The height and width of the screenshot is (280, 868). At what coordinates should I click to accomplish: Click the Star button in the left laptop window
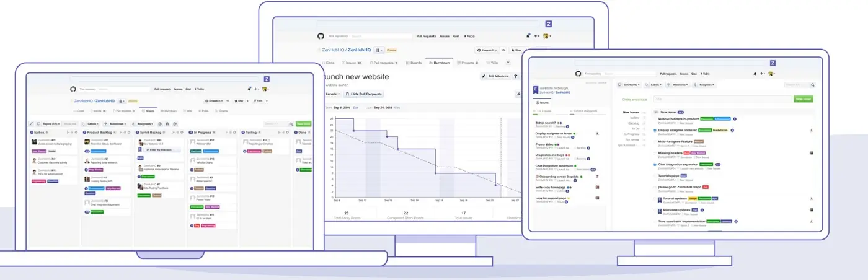click(239, 101)
